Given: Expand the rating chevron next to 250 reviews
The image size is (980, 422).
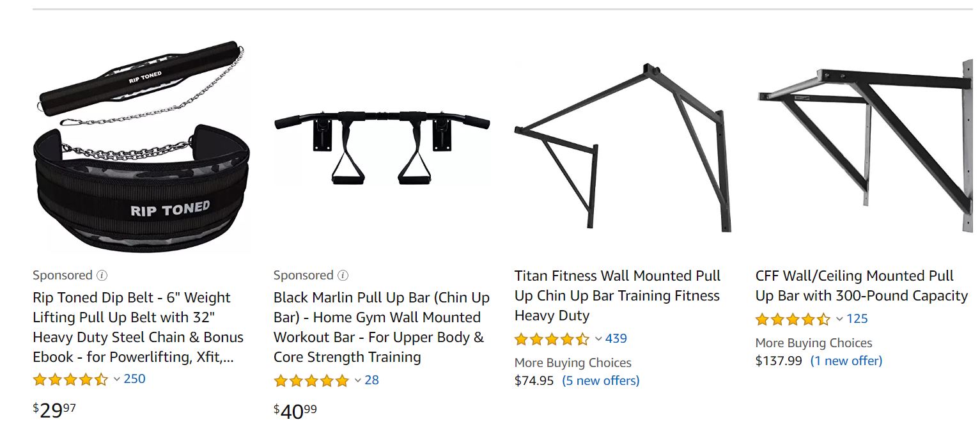Looking at the screenshot, I should [117, 379].
